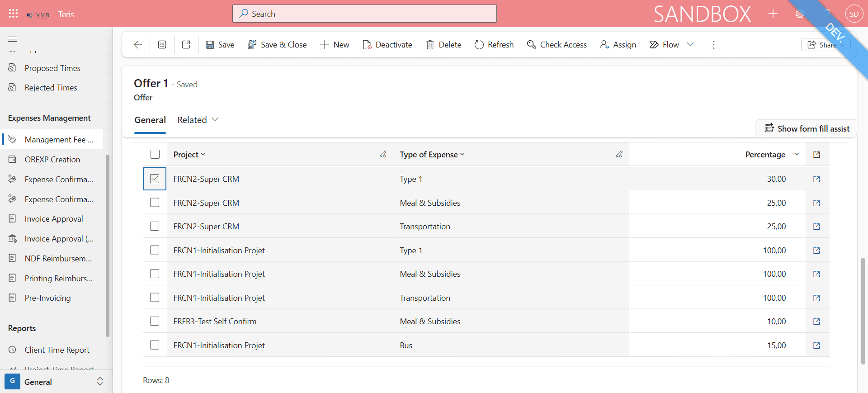Image resolution: width=868 pixels, height=393 pixels.
Task: Click the 100,00 percentage for FRCN1 Type 1
Action: [774, 251]
